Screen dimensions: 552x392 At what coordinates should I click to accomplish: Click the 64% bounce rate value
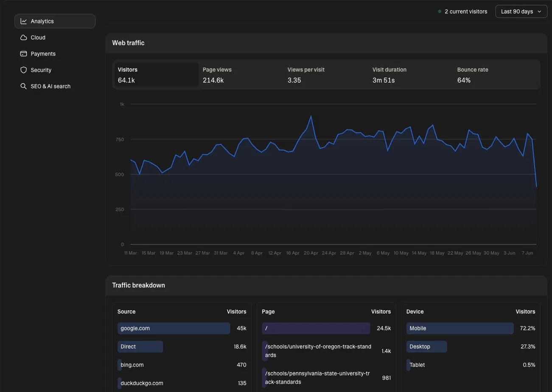[x=464, y=80]
